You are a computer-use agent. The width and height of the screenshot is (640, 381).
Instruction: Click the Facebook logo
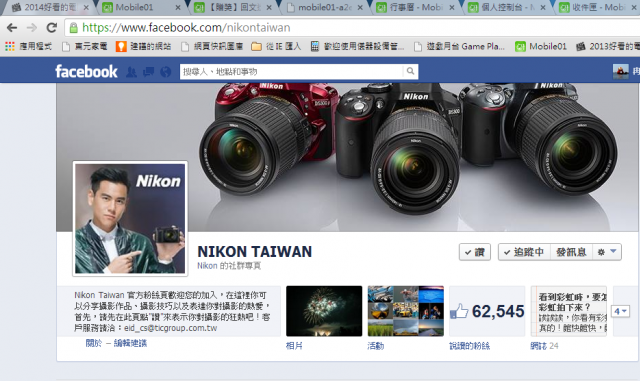click(86, 71)
